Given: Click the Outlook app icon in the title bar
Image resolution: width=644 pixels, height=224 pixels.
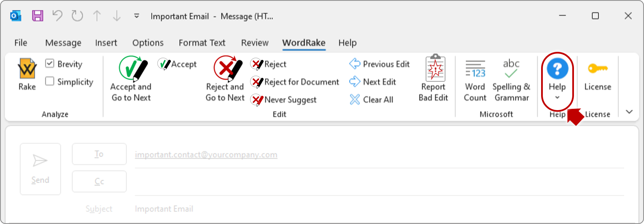Looking at the screenshot, I should point(16,16).
